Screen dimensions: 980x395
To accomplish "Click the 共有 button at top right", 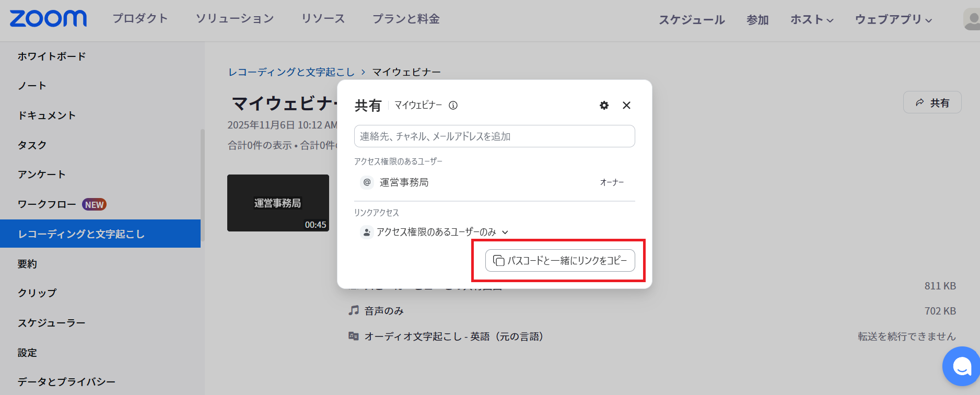I will (x=932, y=103).
